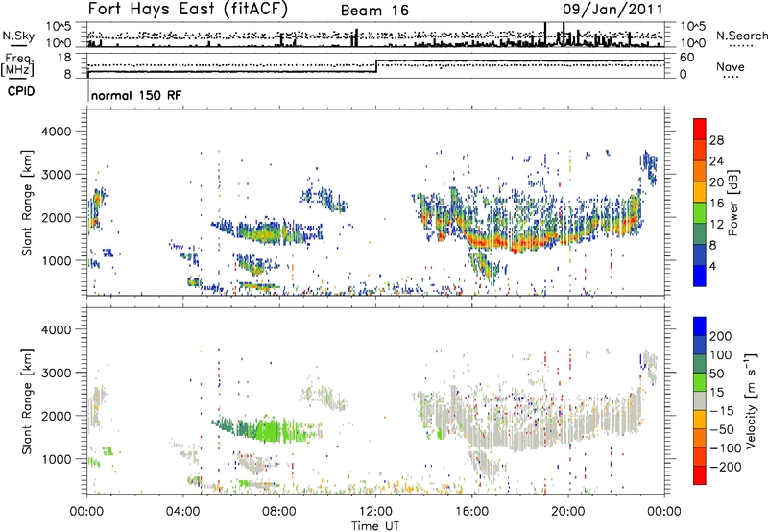The image size is (768, 532).
Task: Click the "4" label on power colorbar
Action: [x=713, y=267]
